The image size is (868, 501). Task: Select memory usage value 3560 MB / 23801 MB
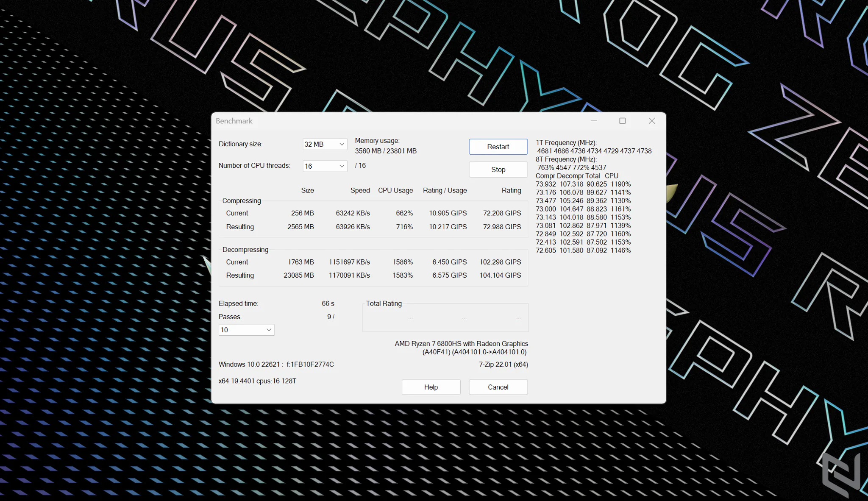point(386,151)
